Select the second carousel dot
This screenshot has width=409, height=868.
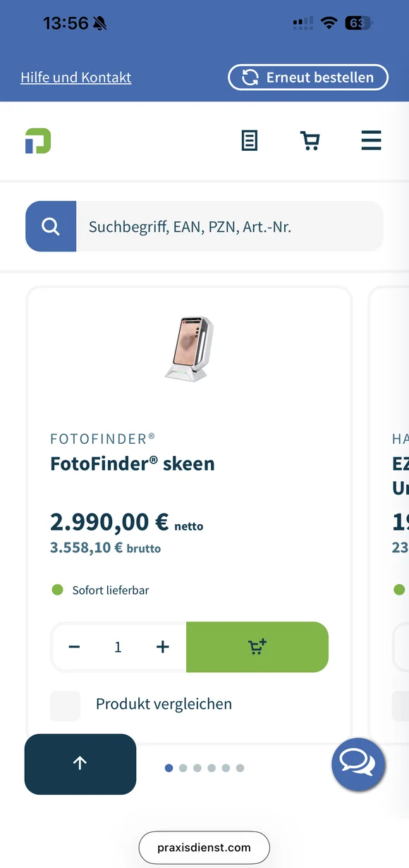click(x=183, y=768)
